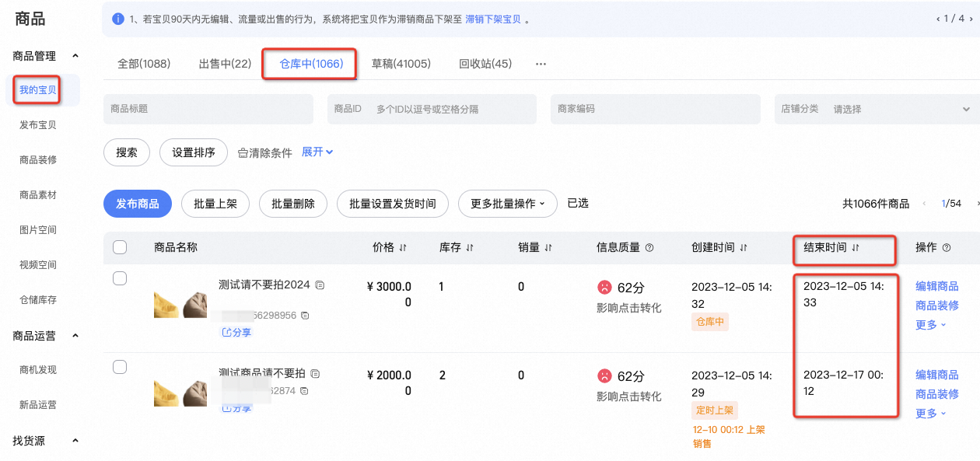Image resolution: width=980 pixels, height=461 pixels.
Task: Open 商品素材 in the sidebar
Action: pyautogui.click(x=38, y=195)
